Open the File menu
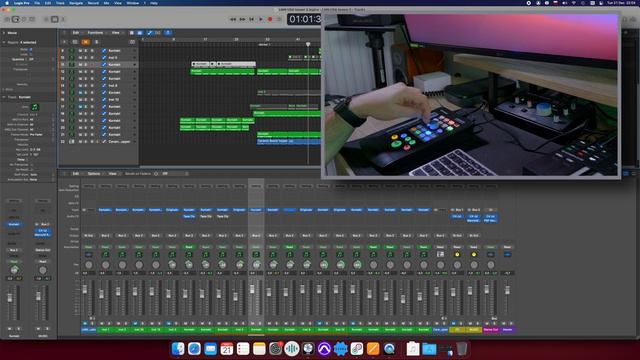640x360 pixels. tap(37, 3)
